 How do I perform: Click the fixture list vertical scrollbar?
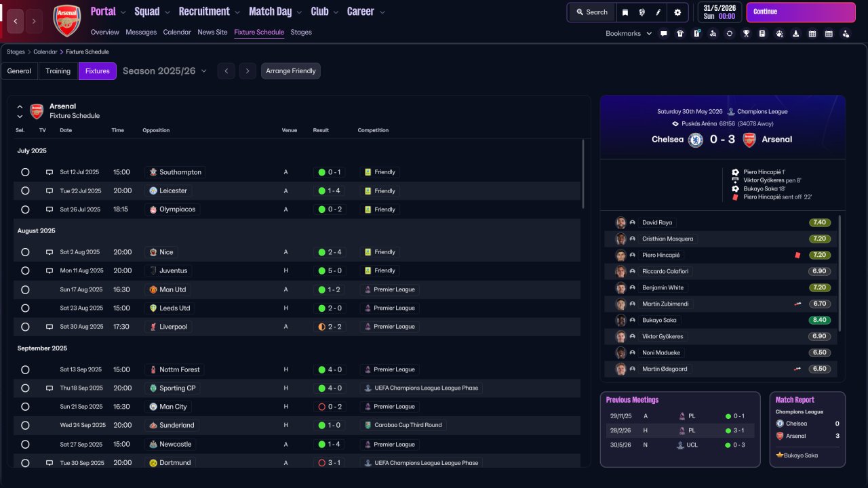point(583,174)
